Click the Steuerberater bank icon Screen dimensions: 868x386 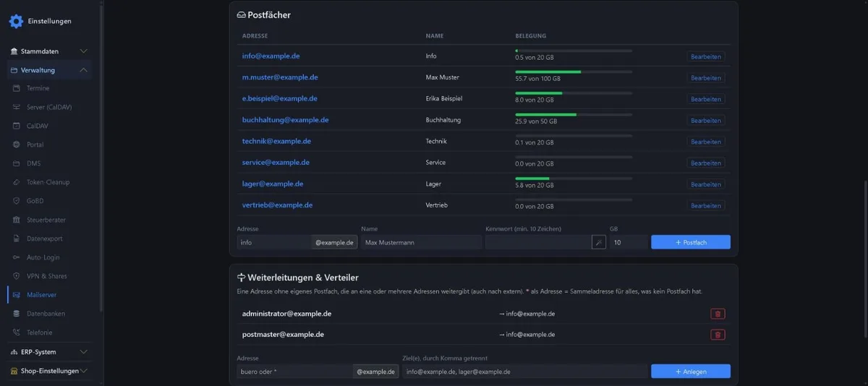pos(18,220)
